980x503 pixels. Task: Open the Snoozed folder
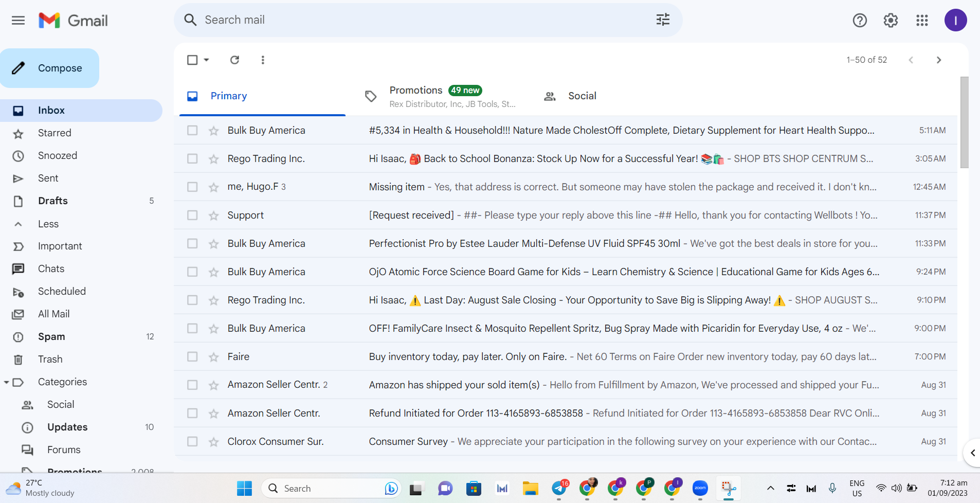click(x=81, y=156)
